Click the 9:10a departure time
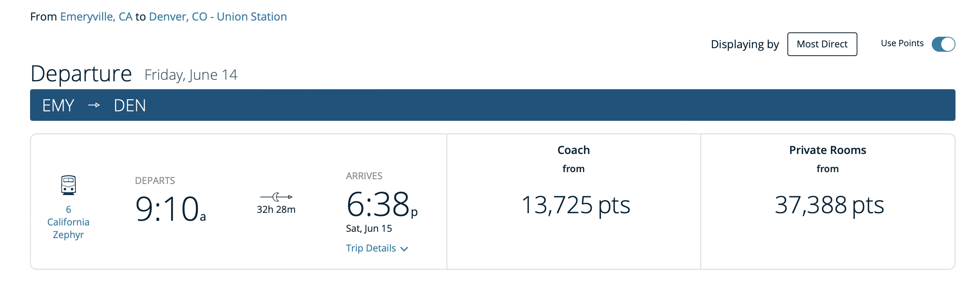This screenshot has width=980, height=289. [170, 208]
